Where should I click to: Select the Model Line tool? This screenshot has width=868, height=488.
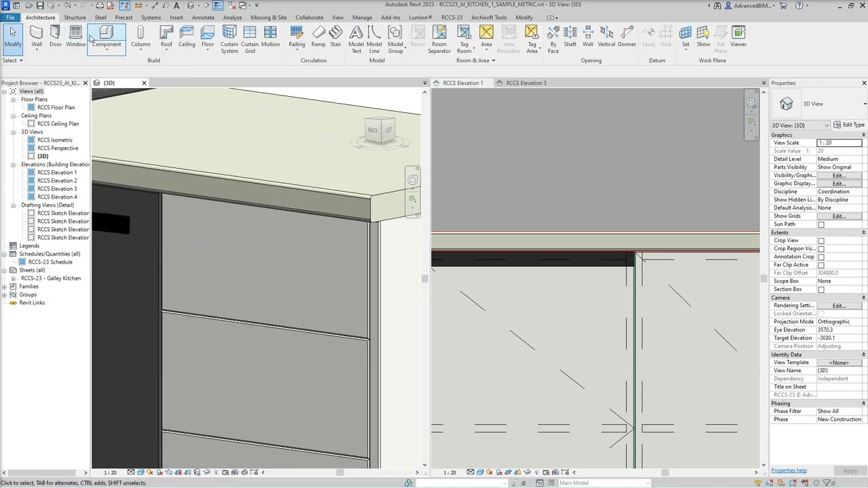click(x=374, y=40)
